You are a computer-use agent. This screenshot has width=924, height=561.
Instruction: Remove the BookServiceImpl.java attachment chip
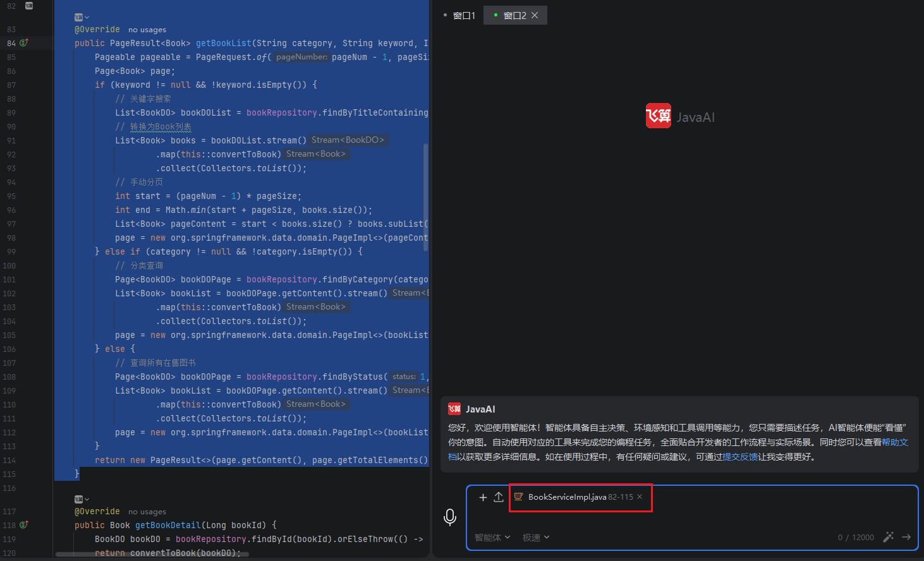tap(640, 497)
